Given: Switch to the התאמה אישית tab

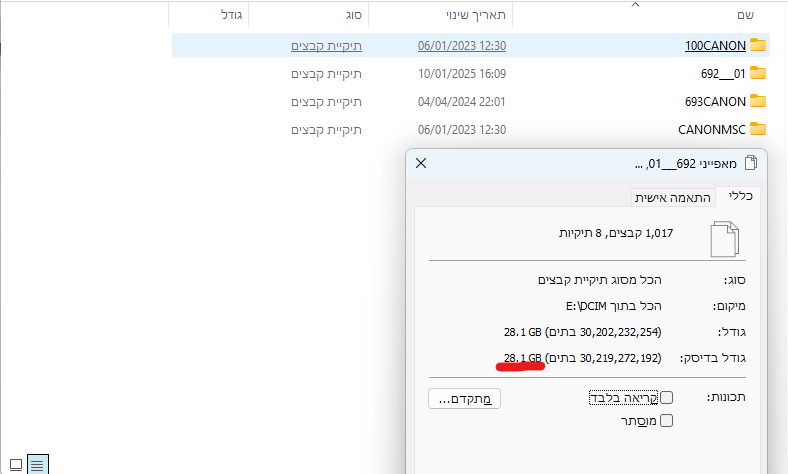Looking at the screenshot, I should 677,197.
